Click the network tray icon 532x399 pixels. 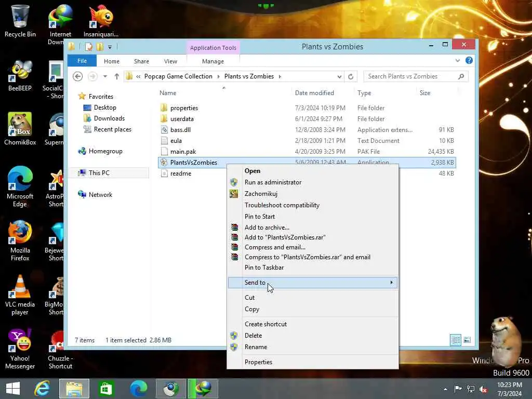click(471, 389)
